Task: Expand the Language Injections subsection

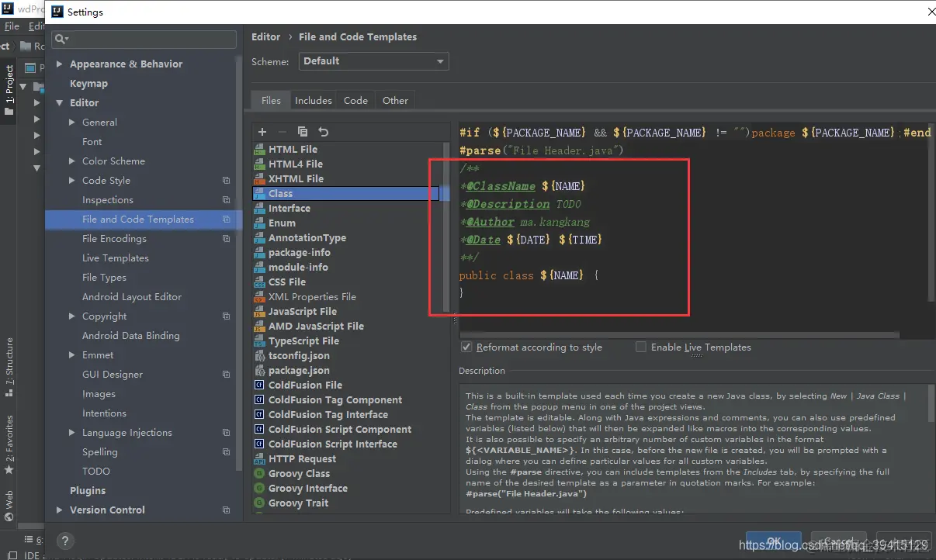Action: pos(72,433)
